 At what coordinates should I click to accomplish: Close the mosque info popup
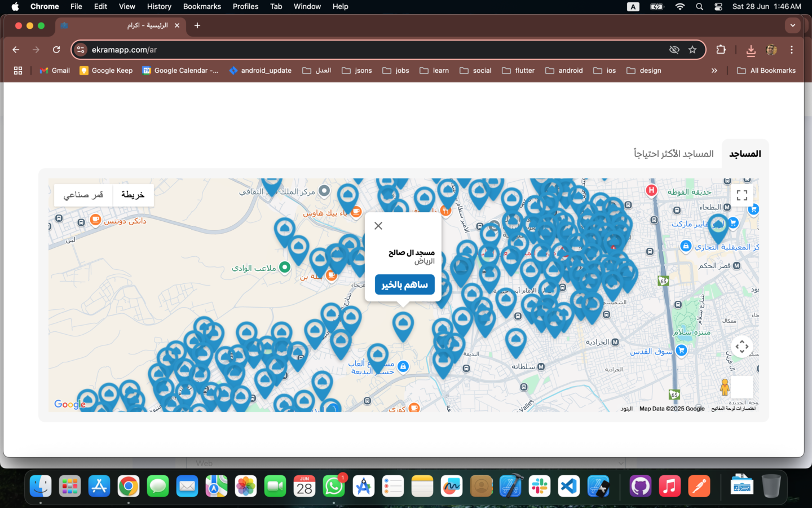pyautogui.click(x=378, y=226)
